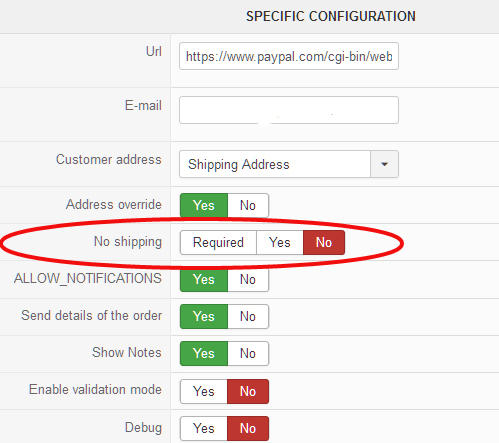Choose No for No shipping
The image size is (499, 443).
(324, 242)
